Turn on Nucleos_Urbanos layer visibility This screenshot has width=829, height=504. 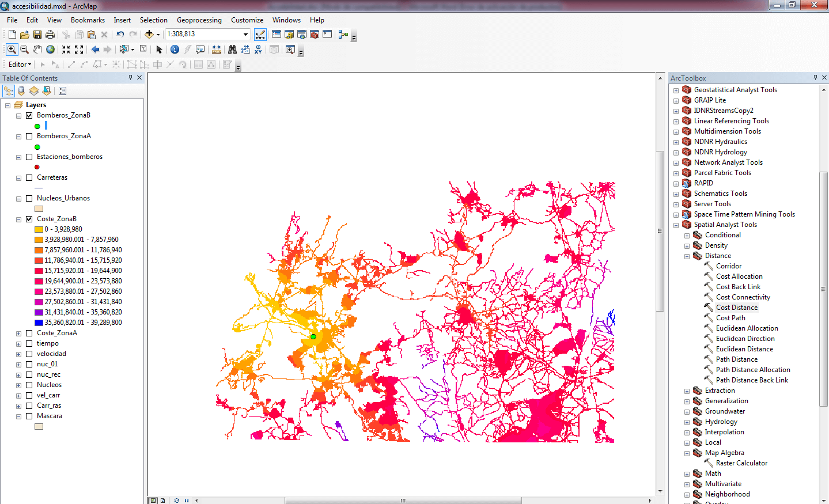tap(29, 198)
